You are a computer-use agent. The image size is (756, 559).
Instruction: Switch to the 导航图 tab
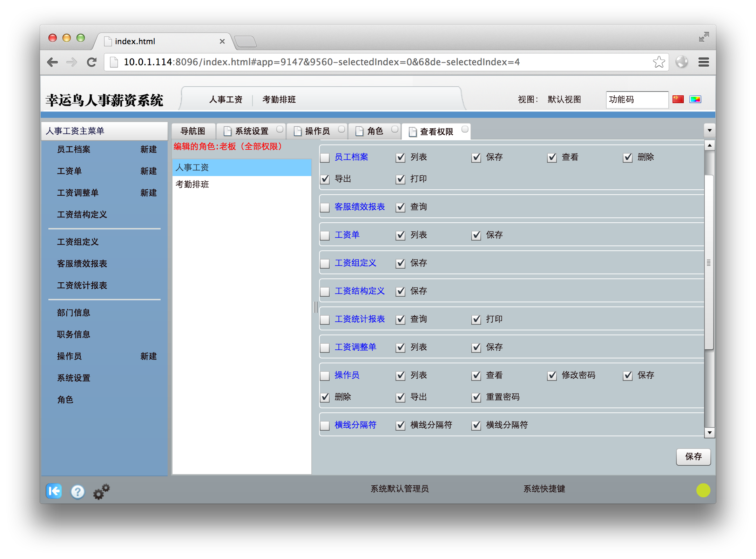tap(193, 131)
